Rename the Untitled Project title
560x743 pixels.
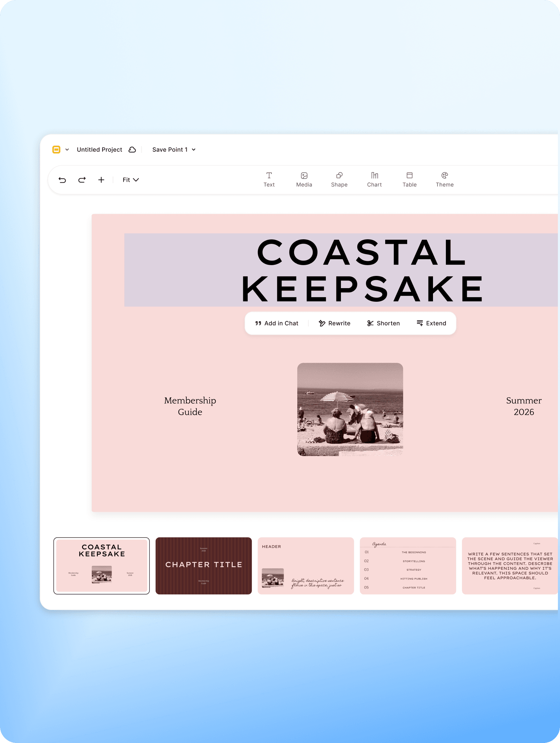pos(99,149)
